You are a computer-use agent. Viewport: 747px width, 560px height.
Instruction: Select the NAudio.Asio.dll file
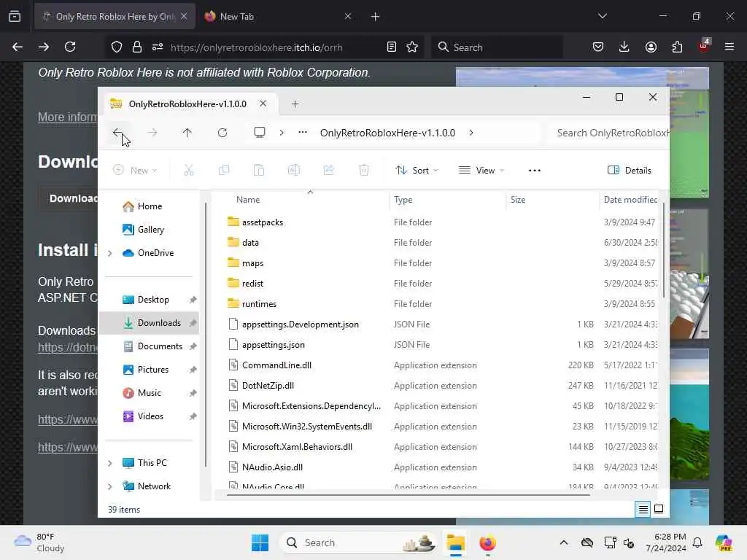tap(272, 467)
